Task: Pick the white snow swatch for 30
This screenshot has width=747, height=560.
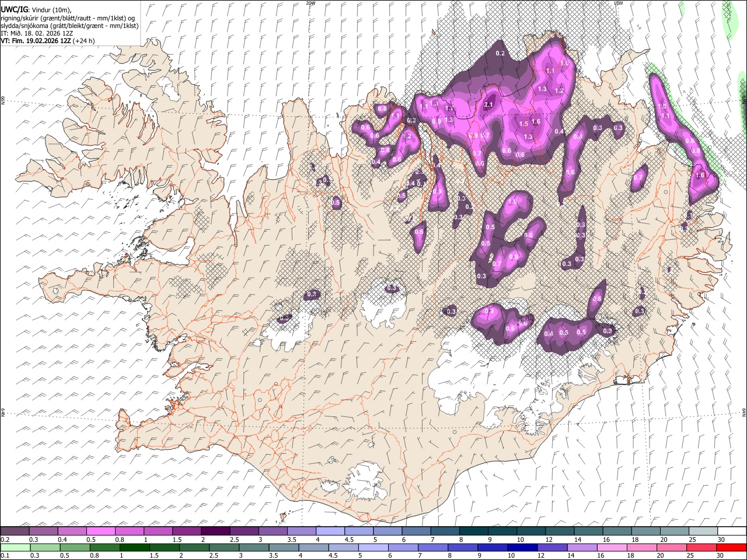Action: click(732, 531)
